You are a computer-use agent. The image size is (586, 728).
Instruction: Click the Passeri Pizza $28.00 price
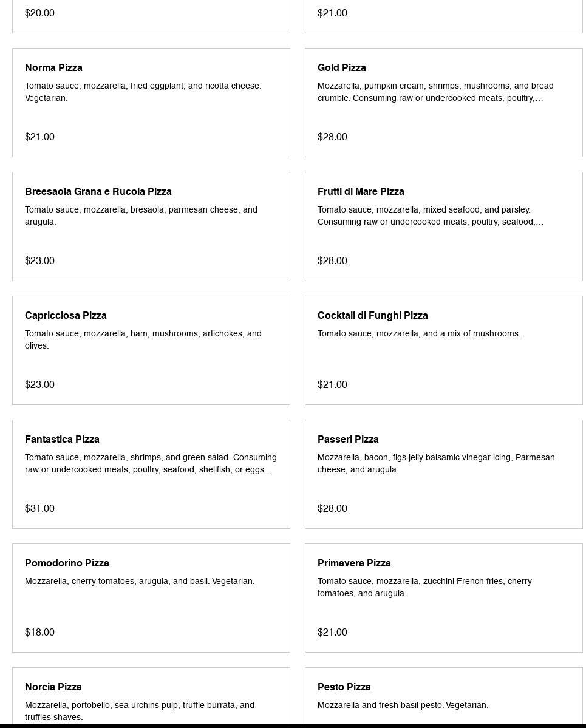click(332, 509)
